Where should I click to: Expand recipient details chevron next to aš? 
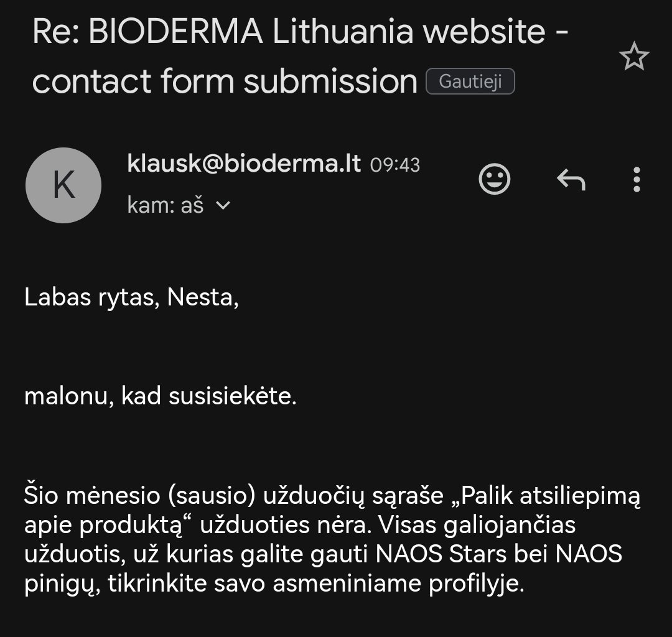(223, 206)
